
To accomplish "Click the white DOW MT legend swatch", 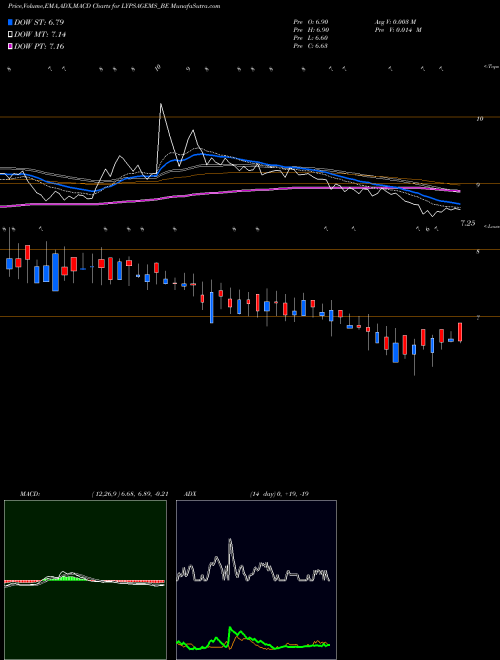I will 10,35.
